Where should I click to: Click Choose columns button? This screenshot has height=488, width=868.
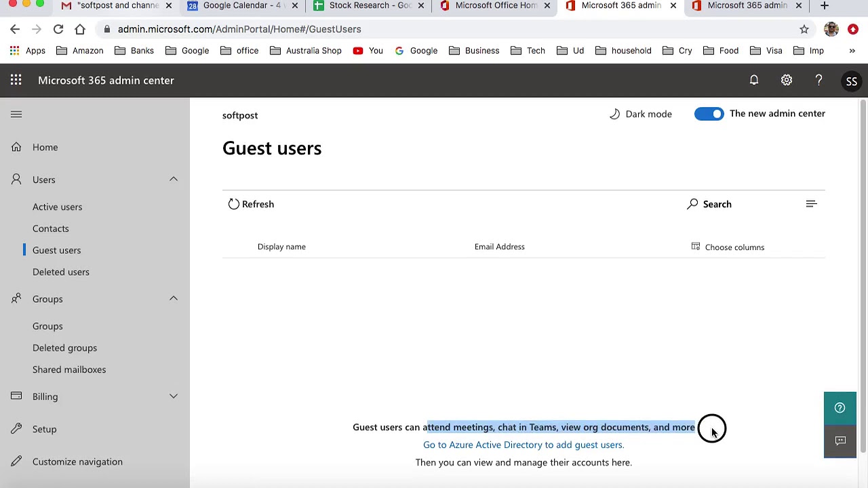(x=728, y=247)
